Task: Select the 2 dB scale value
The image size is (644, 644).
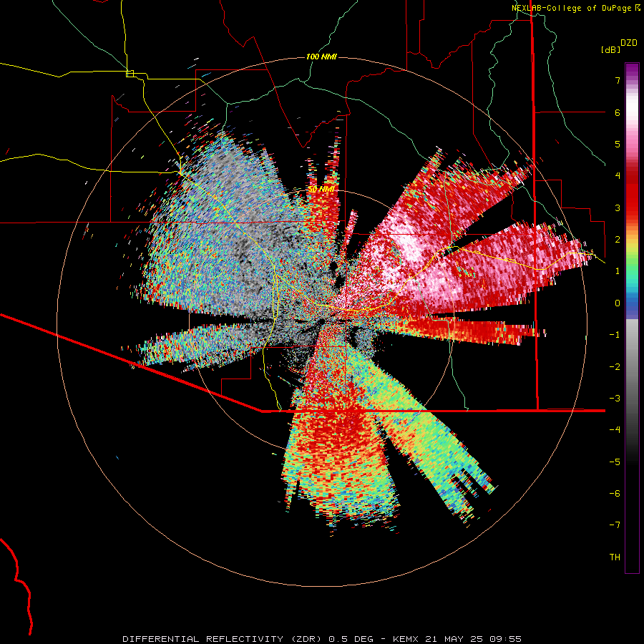Action: pos(618,240)
